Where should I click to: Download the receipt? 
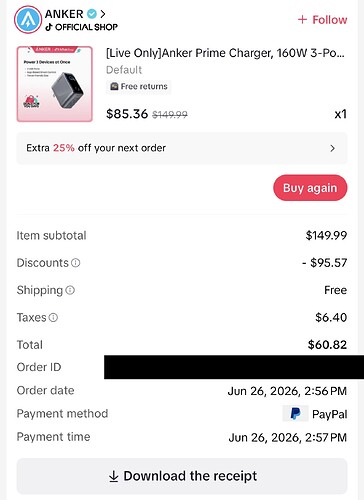182,476
